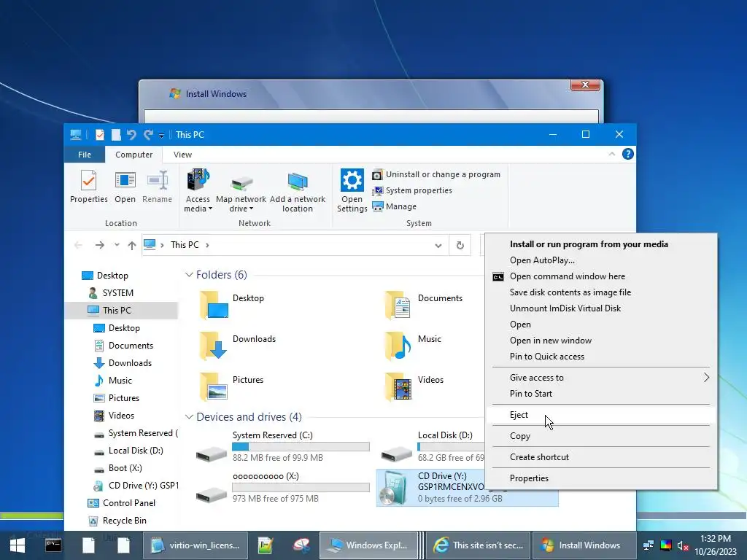This screenshot has width=747, height=560.
Task: Click the Refresh button beside the address bar
Action: (460, 245)
